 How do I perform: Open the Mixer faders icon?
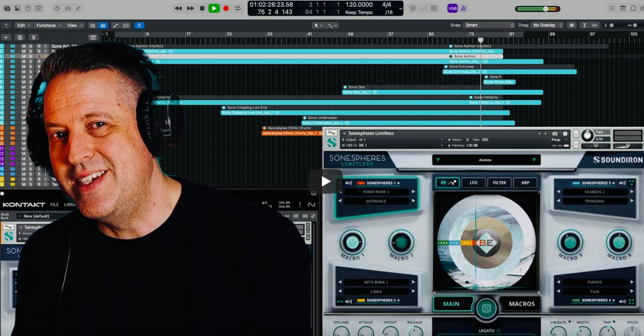click(68, 8)
